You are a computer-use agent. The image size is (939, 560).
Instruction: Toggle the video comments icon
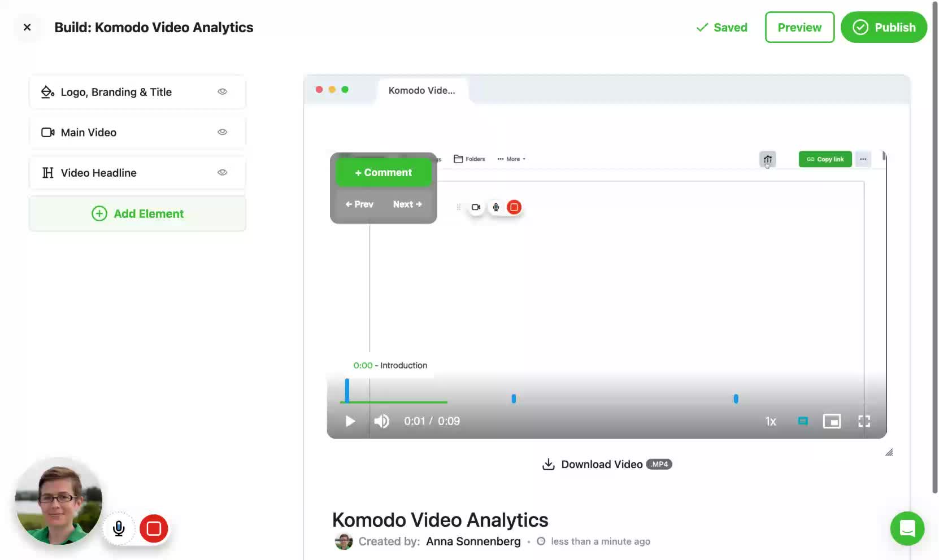[802, 421]
